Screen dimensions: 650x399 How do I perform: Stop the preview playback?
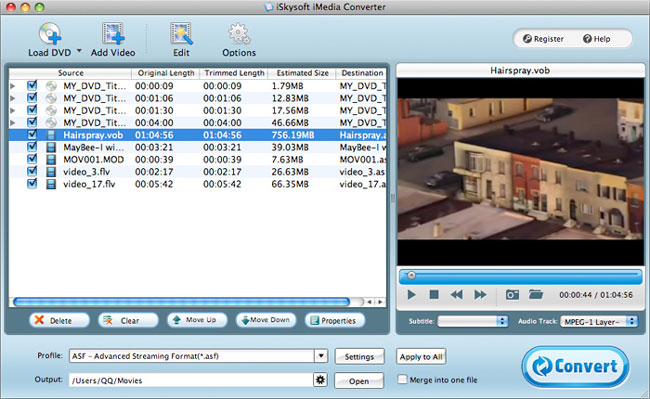pos(434,295)
